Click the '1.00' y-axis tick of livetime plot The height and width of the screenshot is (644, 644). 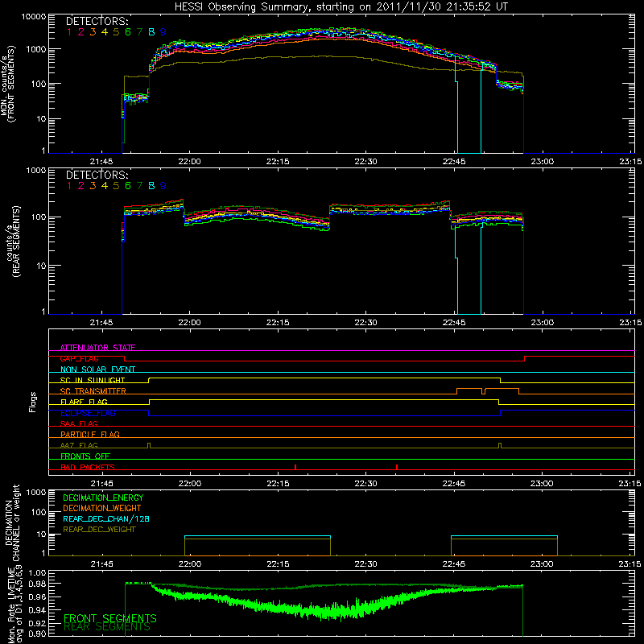pos(38,573)
